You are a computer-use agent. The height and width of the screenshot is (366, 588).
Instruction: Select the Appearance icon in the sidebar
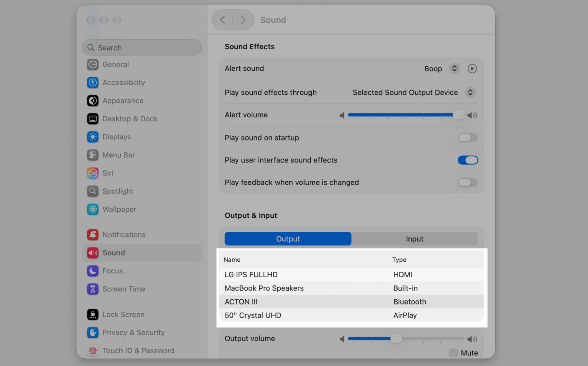point(93,101)
